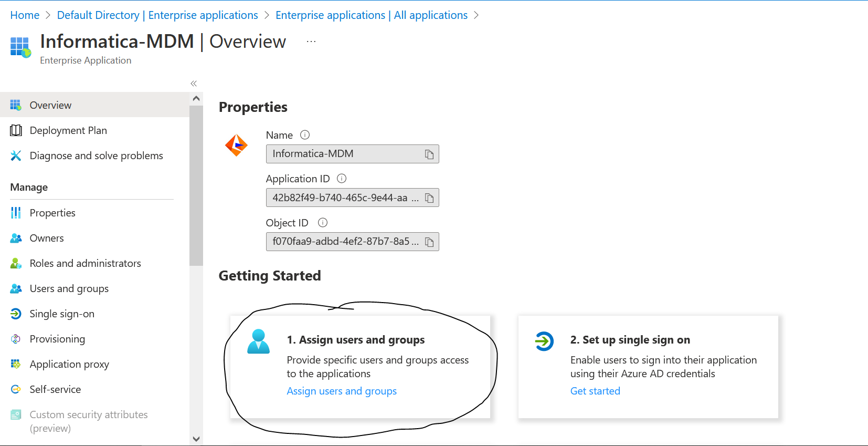This screenshot has width=868, height=446.
Task: Click the 'Getting Started' section heading
Action: pos(270,276)
